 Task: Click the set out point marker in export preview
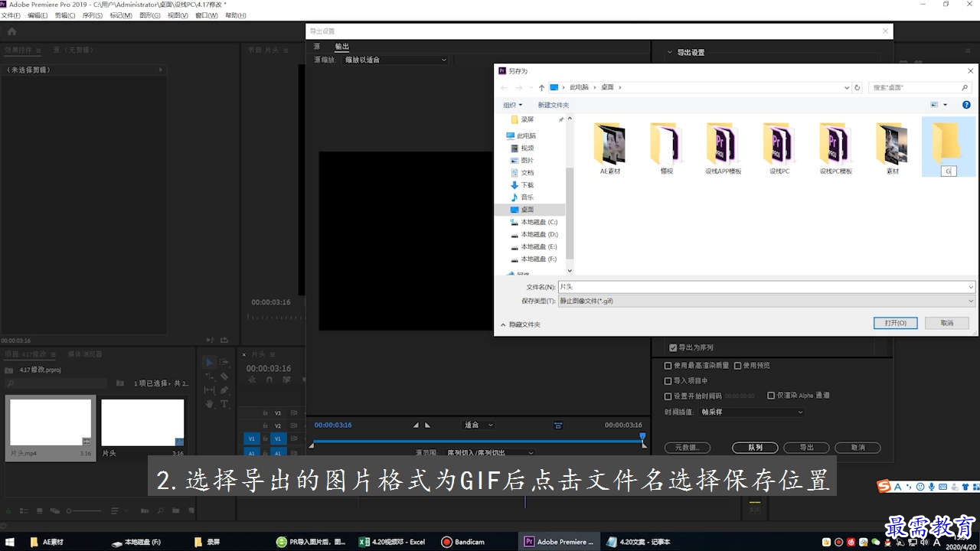pos(427,425)
